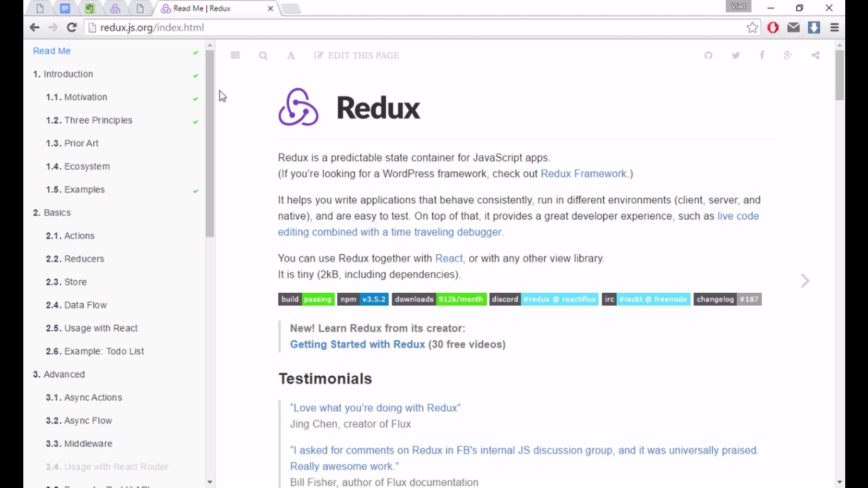Click the download extension icon
The width and height of the screenshot is (868, 488).
pyautogui.click(x=814, y=27)
